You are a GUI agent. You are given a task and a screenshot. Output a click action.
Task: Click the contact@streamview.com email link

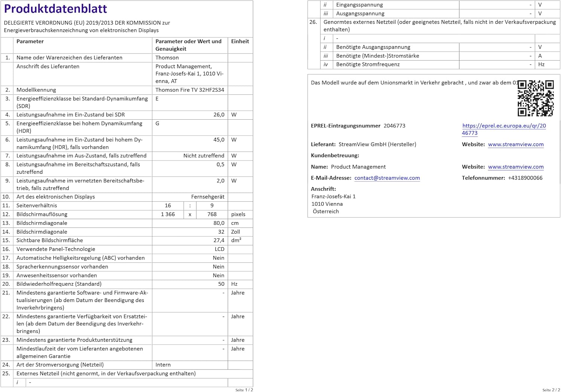(x=387, y=178)
